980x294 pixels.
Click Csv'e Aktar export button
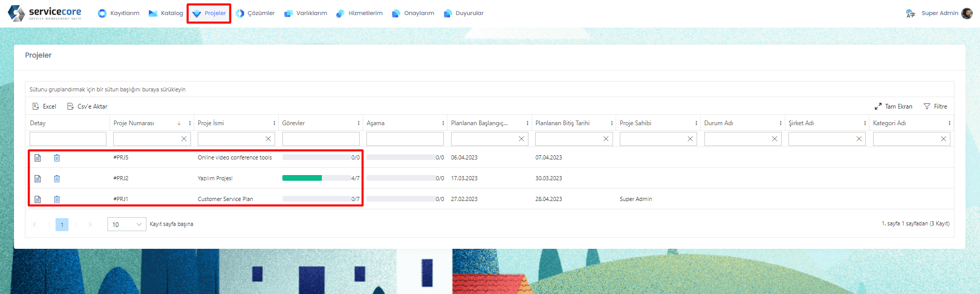tap(87, 106)
